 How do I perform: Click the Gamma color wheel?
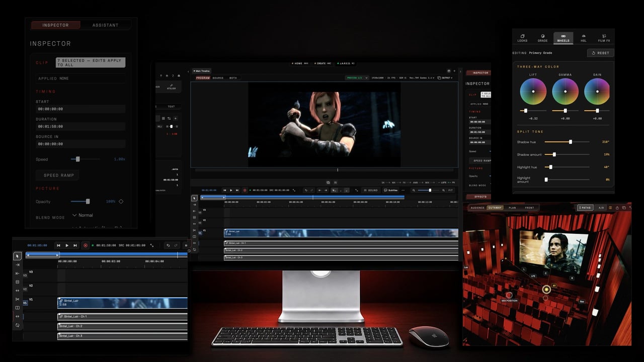tap(565, 92)
